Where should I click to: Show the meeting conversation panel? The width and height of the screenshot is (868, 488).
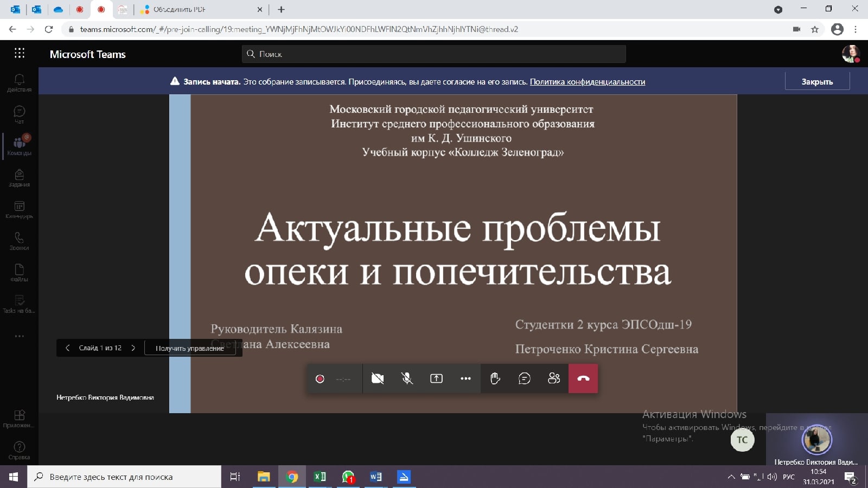[524, 378]
